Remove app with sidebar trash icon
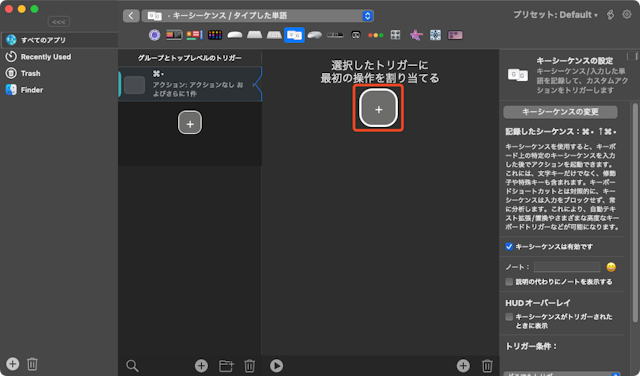The image size is (640, 376). 32,364
